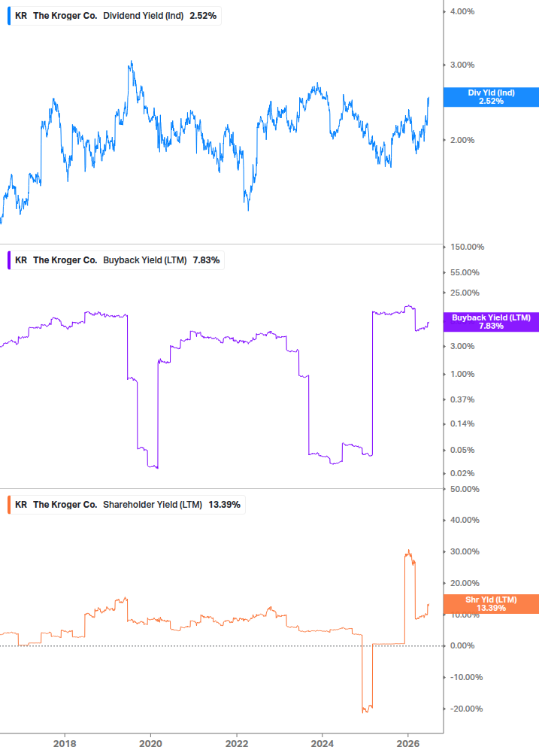Click the 0.14% tick on buyback axis
Screen dimensions: 539x756
tap(462, 424)
